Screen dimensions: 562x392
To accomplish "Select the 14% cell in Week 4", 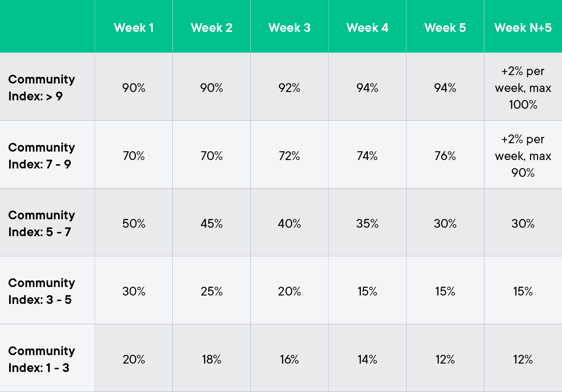I will 367,359.
